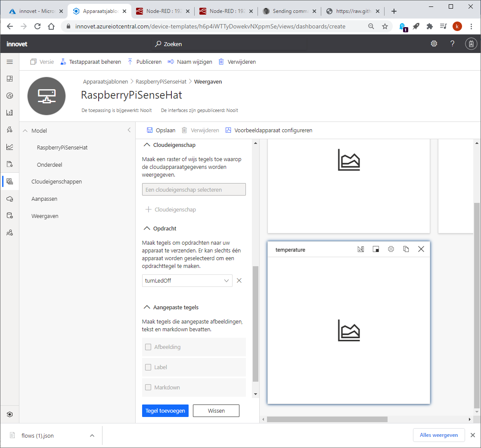This screenshot has width=481, height=448.
Task: Click Naam wijzigen in command bar
Action: pyautogui.click(x=190, y=62)
